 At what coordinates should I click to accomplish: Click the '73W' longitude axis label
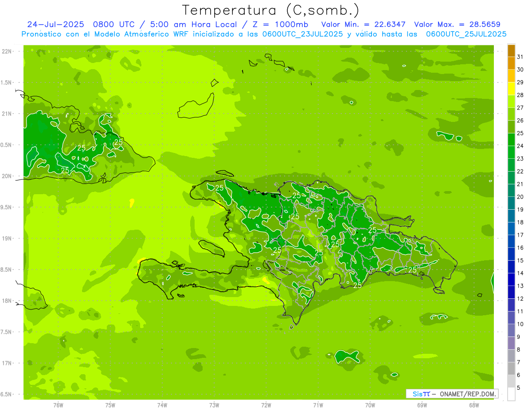tap(214, 405)
